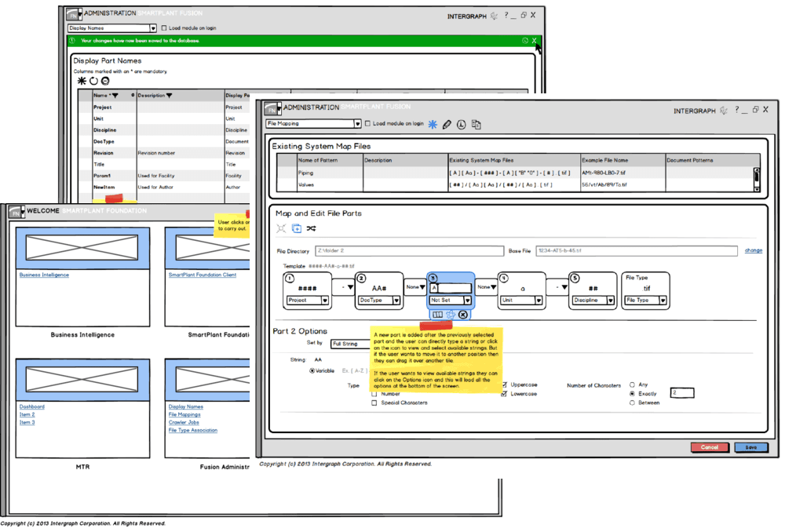This screenshot has width=785, height=532.
Task: Uncheck the Uppercase checkbox
Action: [504, 384]
